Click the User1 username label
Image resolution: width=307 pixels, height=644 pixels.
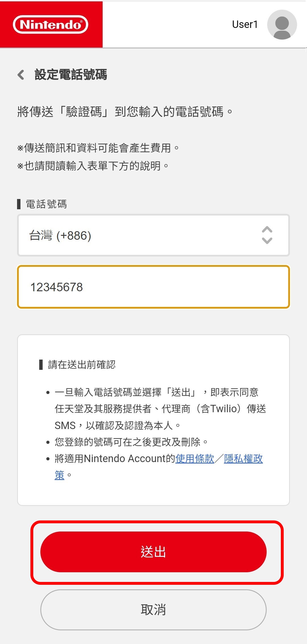pyautogui.click(x=245, y=24)
